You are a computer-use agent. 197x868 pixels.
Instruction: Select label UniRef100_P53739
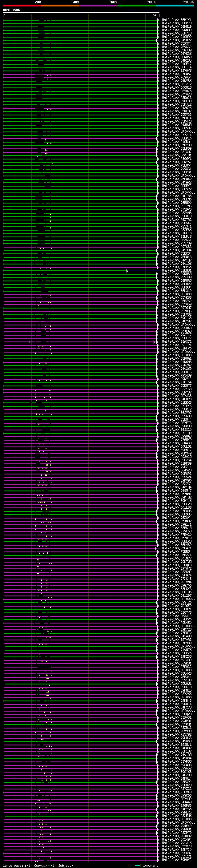tap(176, 243)
